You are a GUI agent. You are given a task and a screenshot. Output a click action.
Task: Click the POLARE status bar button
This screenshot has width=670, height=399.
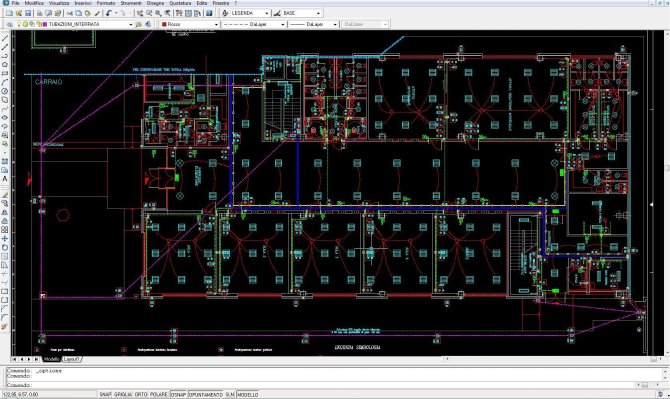coord(159,395)
